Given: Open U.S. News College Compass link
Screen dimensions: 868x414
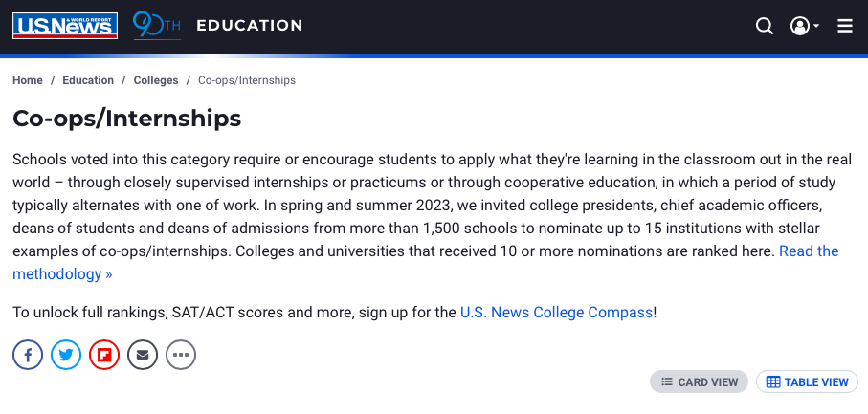Looking at the screenshot, I should click(556, 313).
